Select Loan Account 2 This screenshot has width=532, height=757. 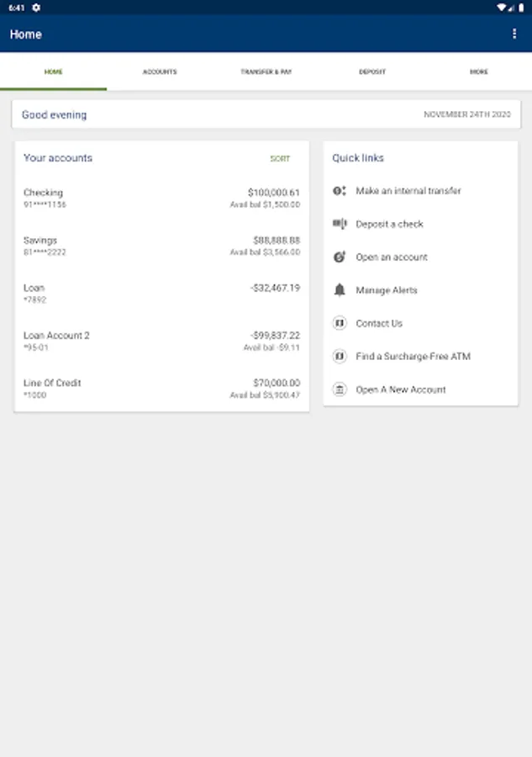(x=161, y=341)
